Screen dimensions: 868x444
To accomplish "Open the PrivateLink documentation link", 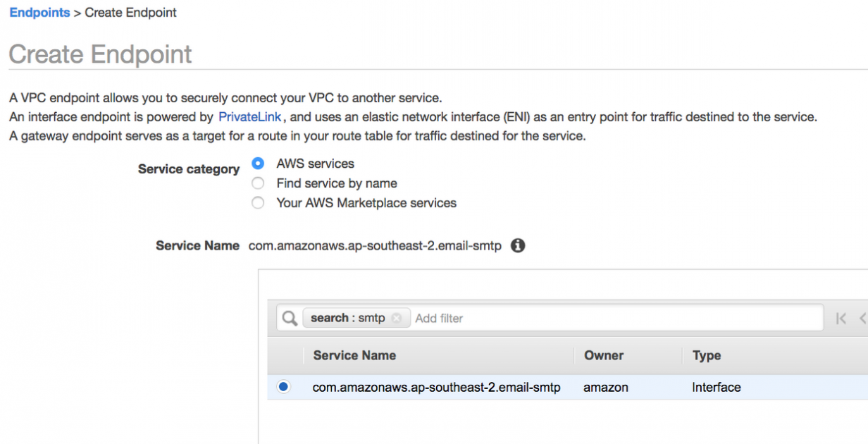I will click(249, 117).
